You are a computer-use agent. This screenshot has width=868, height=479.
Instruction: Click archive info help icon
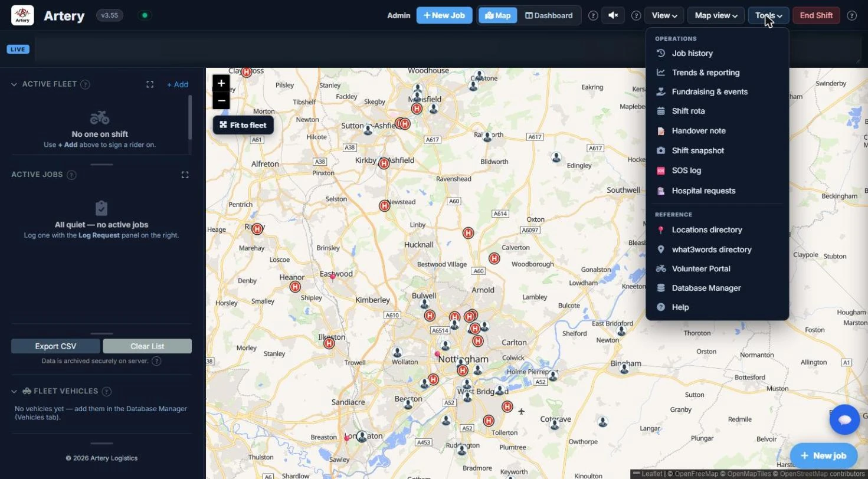pyautogui.click(x=156, y=361)
